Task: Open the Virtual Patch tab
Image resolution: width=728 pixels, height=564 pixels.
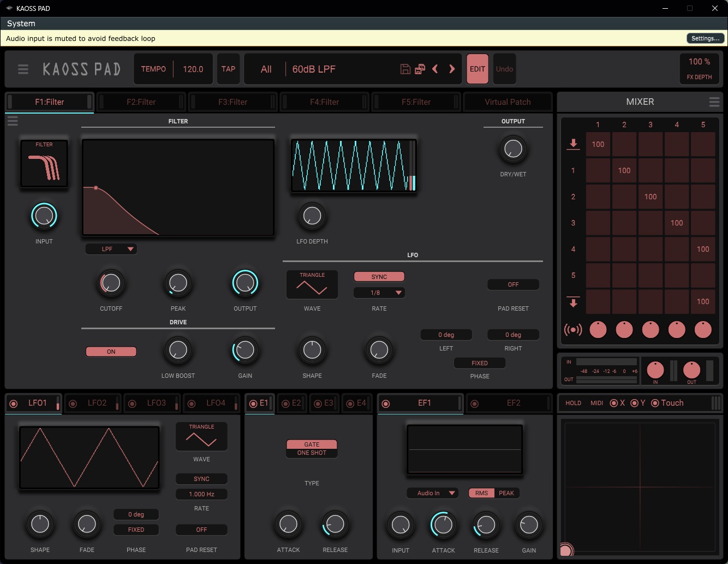Action: [x=508, y=102]
